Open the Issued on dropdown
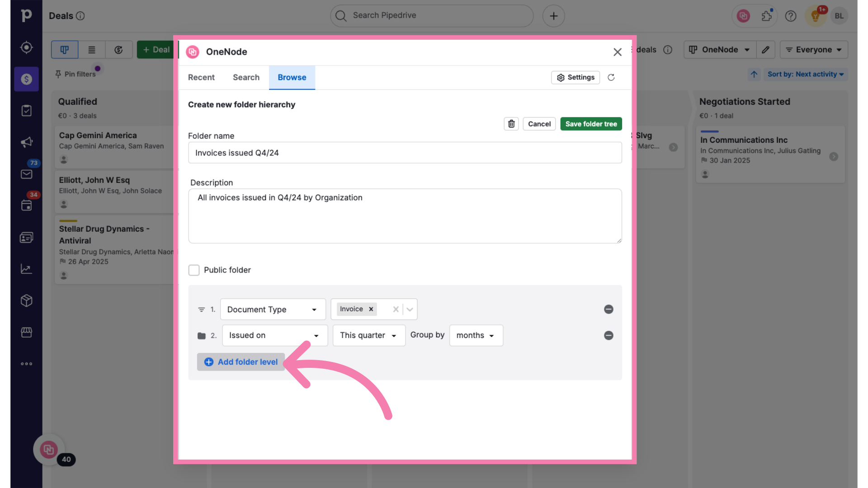 (x=275, y=335)
